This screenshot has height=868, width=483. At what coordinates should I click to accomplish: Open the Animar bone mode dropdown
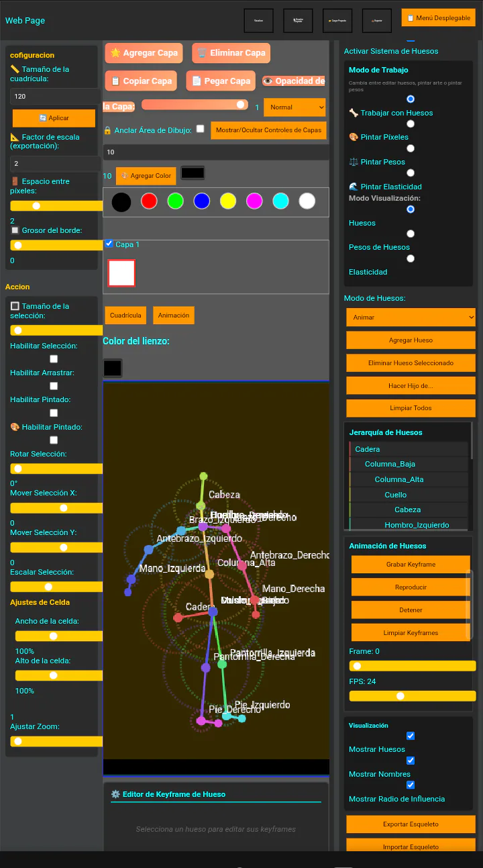point(411,318)
